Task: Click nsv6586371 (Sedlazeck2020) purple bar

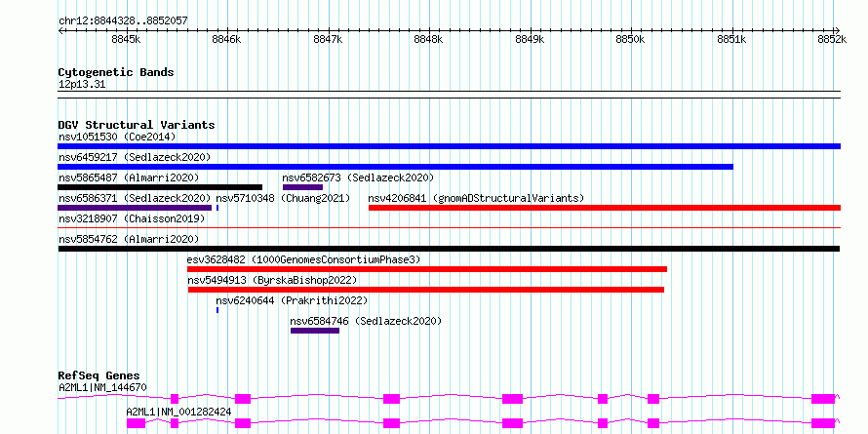Action: coord(135,208)
